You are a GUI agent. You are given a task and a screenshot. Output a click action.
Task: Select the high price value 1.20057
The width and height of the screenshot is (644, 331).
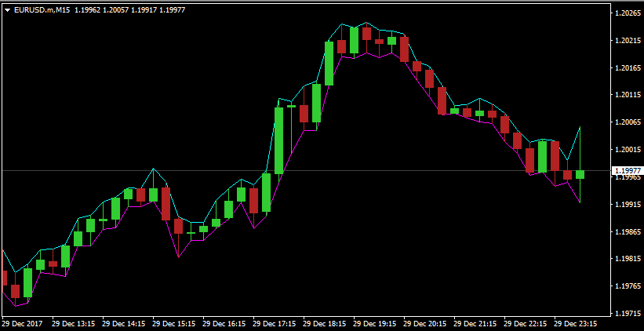point(116,10)
